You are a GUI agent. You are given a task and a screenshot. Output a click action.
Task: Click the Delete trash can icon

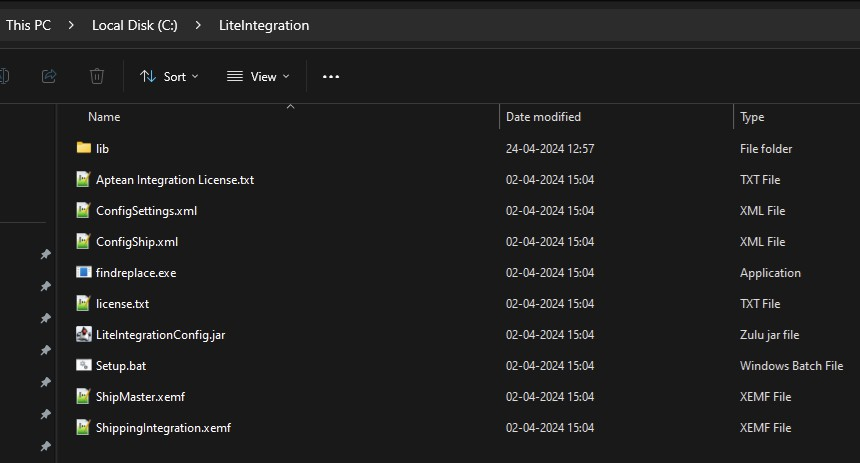click(97, 76)
